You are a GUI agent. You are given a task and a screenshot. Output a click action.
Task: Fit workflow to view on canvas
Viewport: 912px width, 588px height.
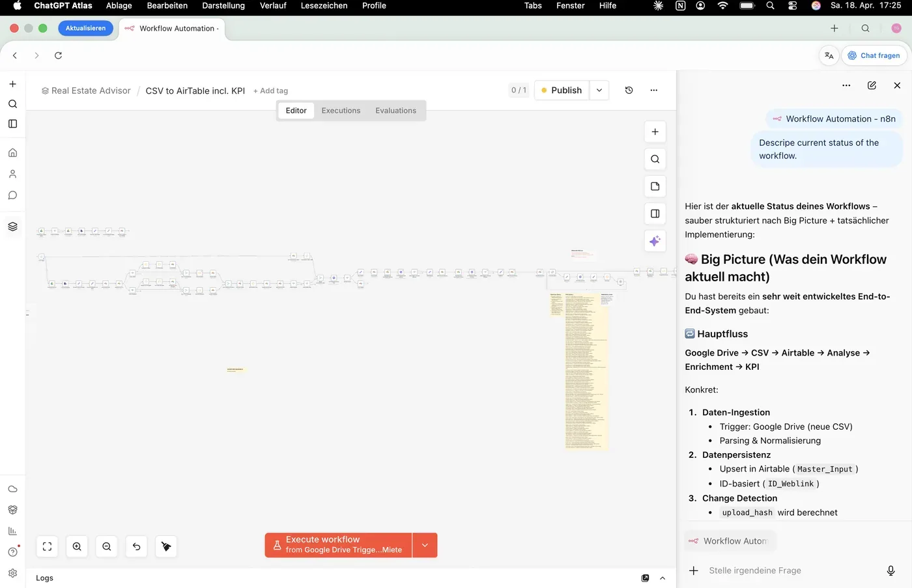pos(47,547)
